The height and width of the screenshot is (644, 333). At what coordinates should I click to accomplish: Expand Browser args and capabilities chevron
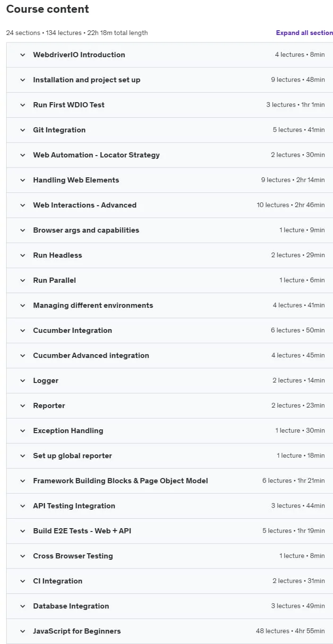pyautogui.click(x=22, y=230)
